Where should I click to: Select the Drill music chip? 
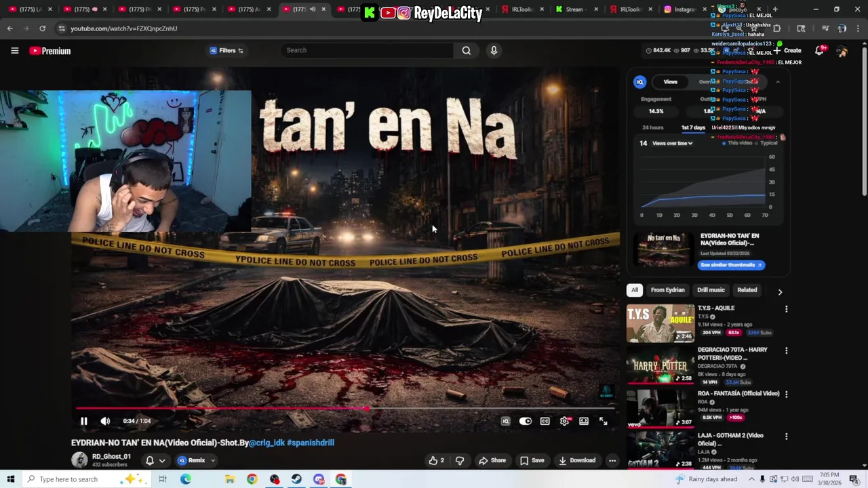coord(711,290)
